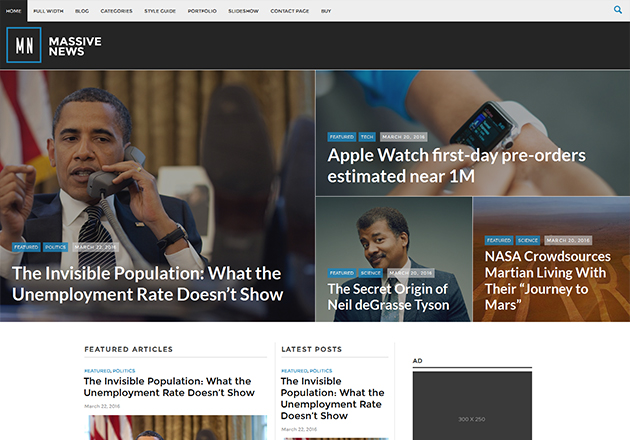The height and width of the screenshot is (440, 630).
Task: Open the Full Width menu item
Action: (48, 11)
